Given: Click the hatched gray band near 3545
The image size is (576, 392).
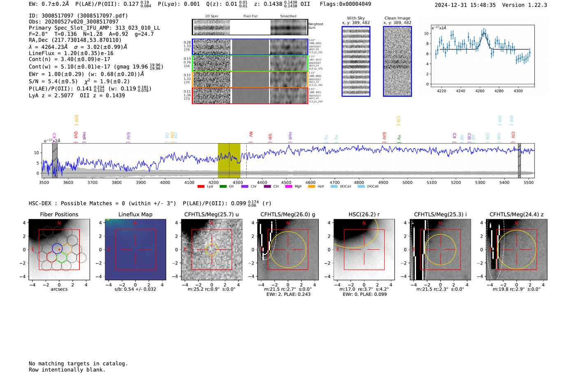Looking at the screenshot, I should pos(55,160).
